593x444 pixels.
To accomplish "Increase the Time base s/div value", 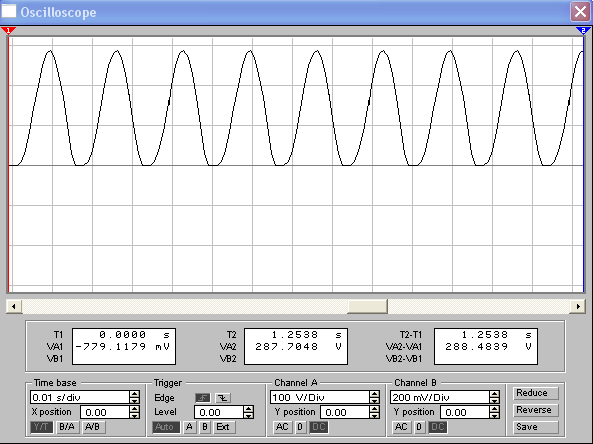I will pos(135,394).
